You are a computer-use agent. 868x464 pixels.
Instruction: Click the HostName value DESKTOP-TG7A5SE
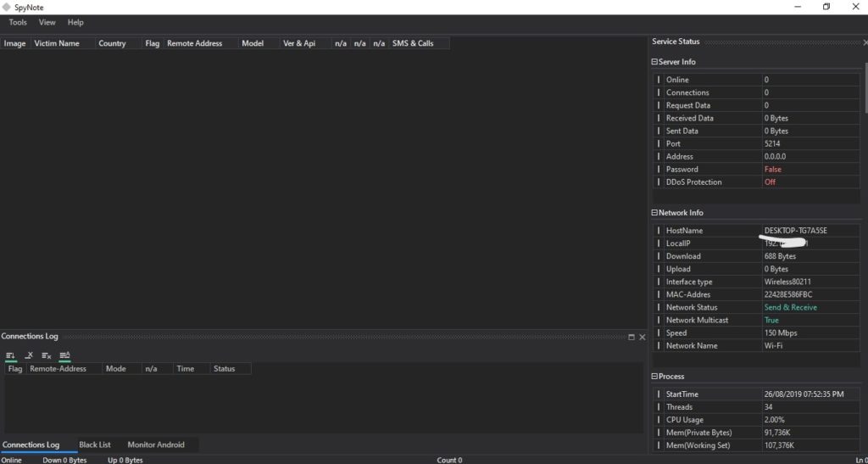click(796, 231)
